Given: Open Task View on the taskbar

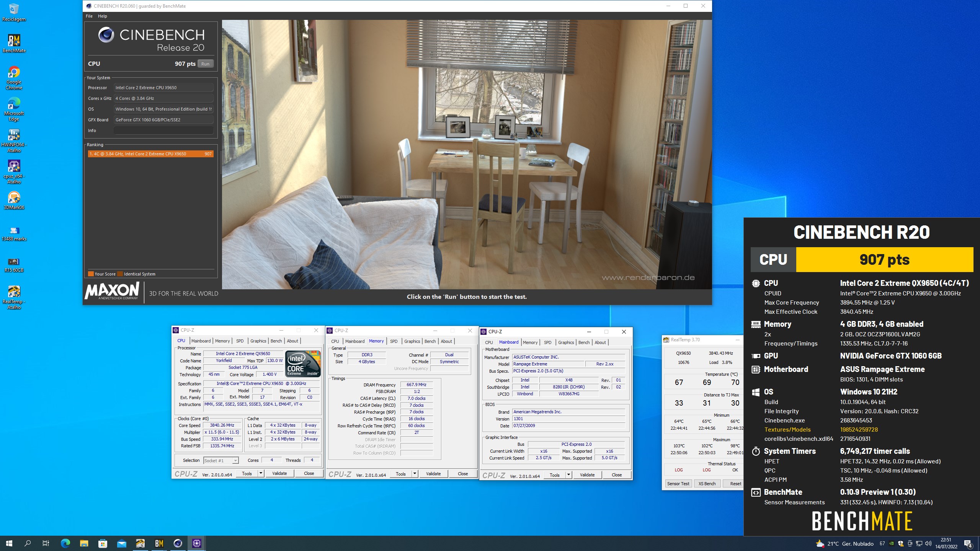Looking at the screenshot, I should coord(46,543).
